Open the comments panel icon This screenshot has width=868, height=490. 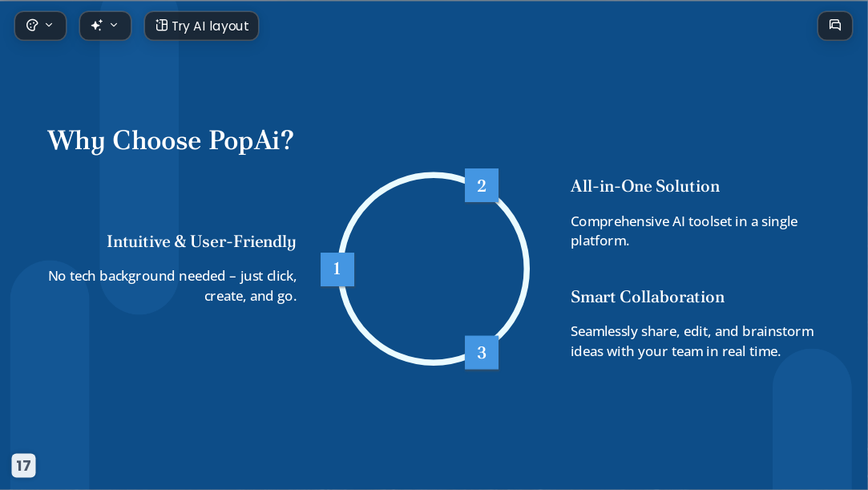click(x=835, y=26)
